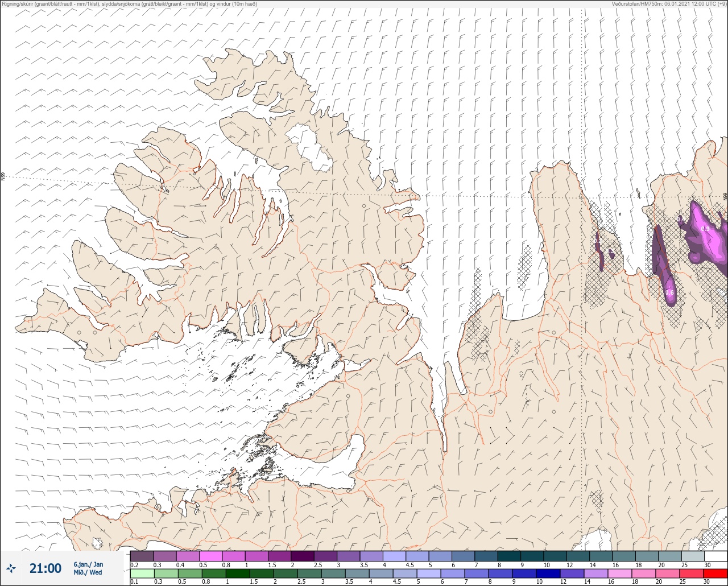This screenshot has height=586, width=728.
Task: Select the 3 swatch in the lower legend row
Action: tap(333, 573)
